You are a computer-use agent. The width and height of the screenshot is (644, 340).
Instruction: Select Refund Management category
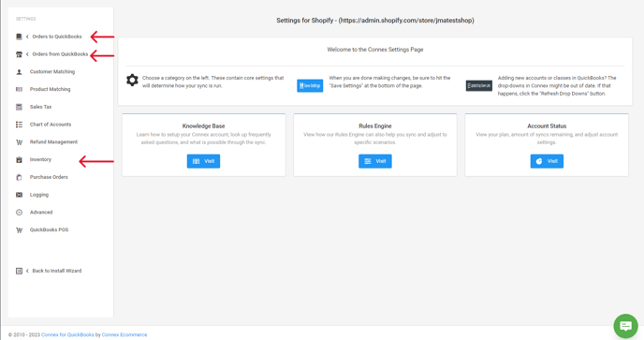pyautogui.click(x=53, y=142)
